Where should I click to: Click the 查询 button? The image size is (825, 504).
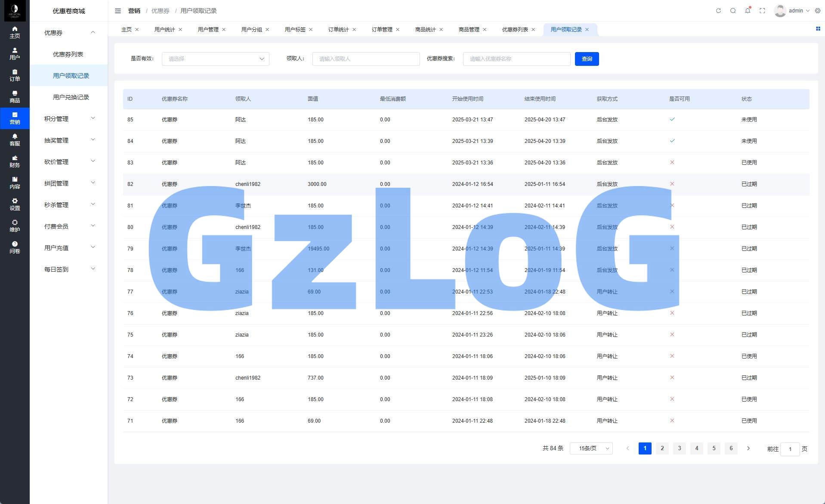(x=587, y=59)
